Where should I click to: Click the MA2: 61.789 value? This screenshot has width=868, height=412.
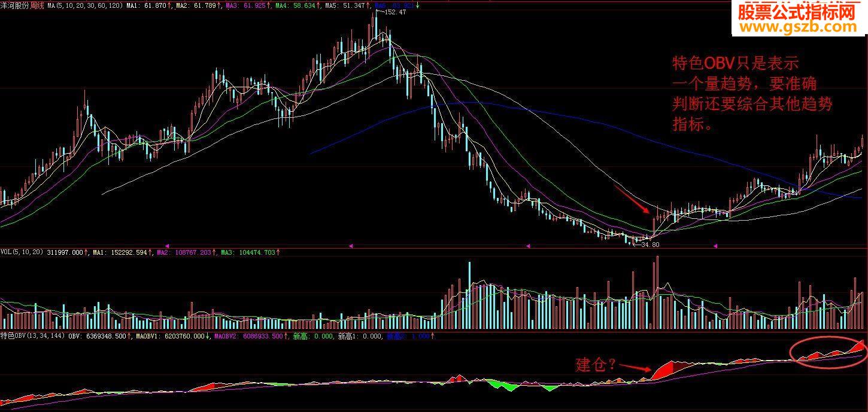click(197, 5)
